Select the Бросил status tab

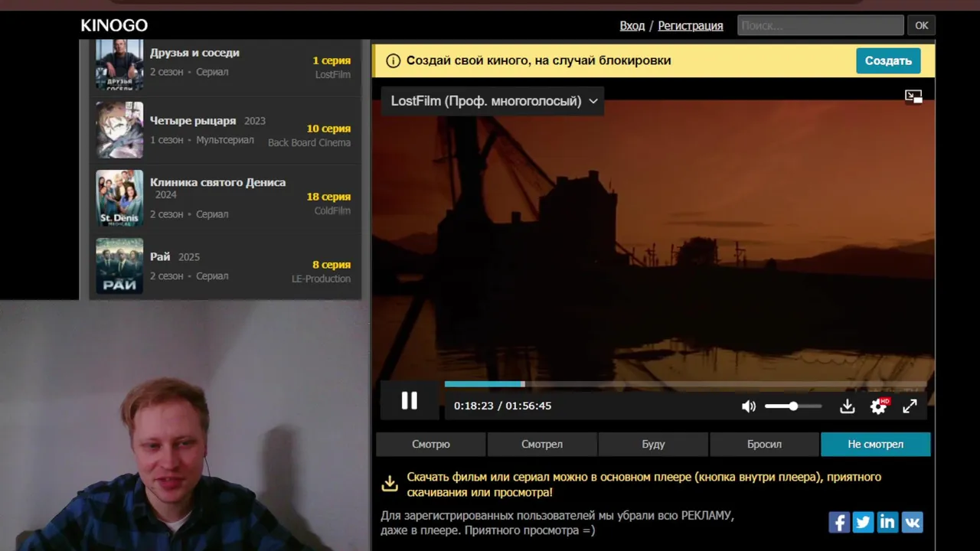(x=764, y=444)
